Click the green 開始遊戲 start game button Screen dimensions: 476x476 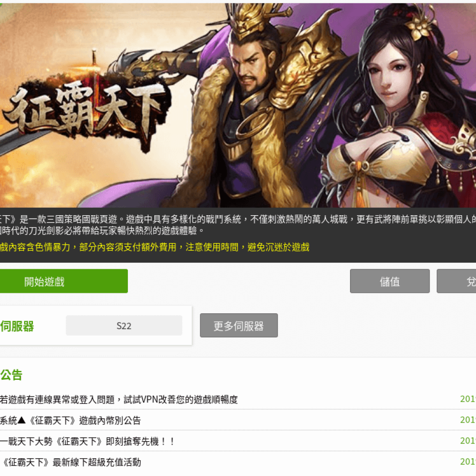(63, 281)
